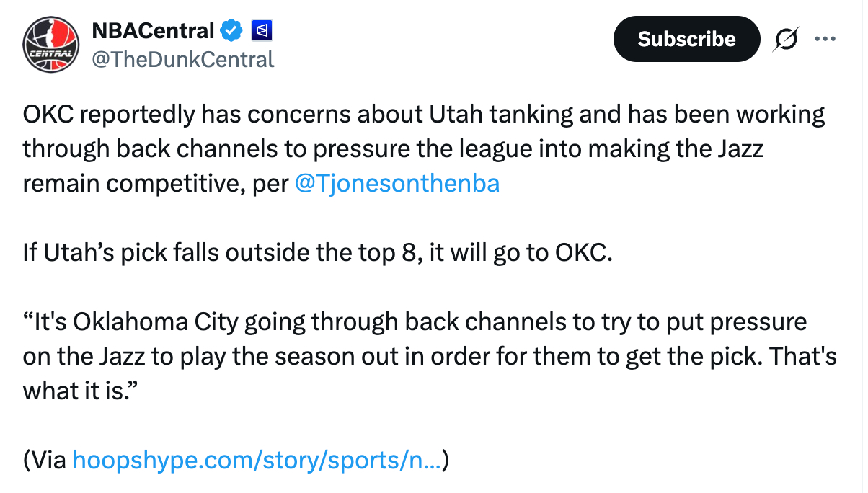Follow the hoopshype.com story link
Screen dimensions: 868x493
pos(257,460)
